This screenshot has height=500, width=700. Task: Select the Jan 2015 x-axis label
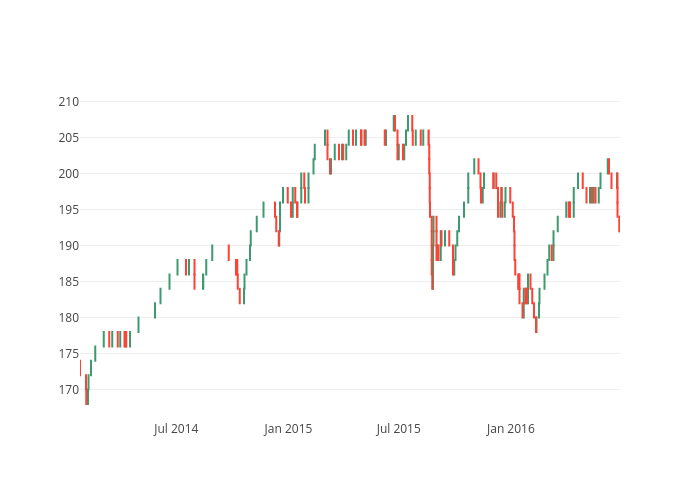click(x=288, y=429)
